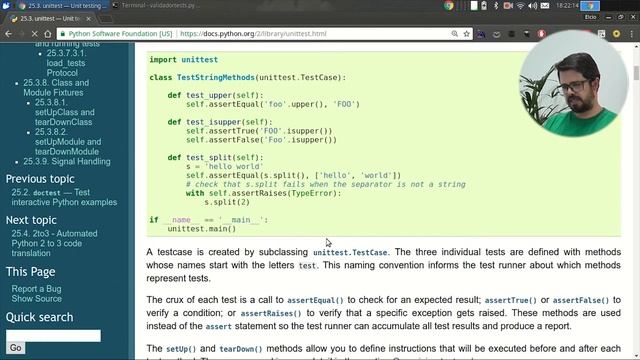
Task: Click the Elcio profile name button
Action: (x=590, y=17)
